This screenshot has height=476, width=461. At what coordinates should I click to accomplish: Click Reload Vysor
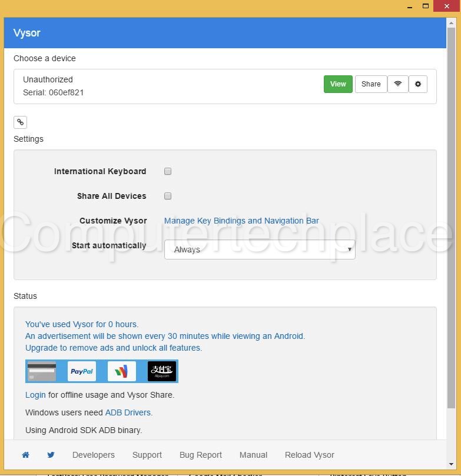[x=310, y=455]
